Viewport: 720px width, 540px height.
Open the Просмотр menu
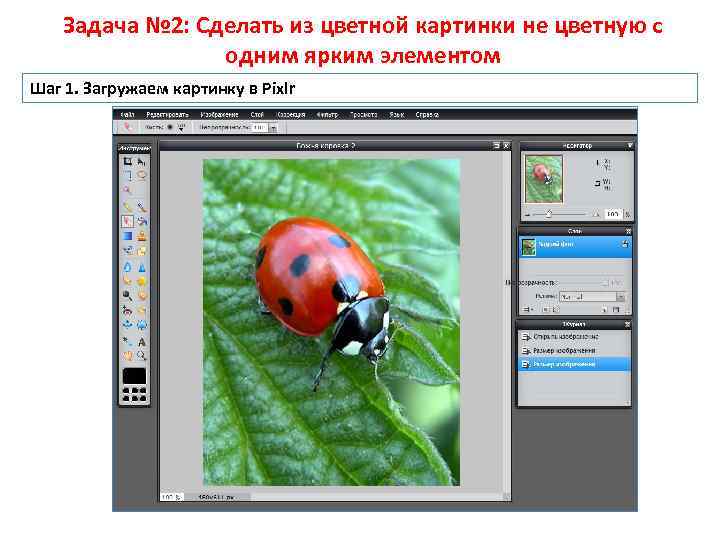click(364, 114)
